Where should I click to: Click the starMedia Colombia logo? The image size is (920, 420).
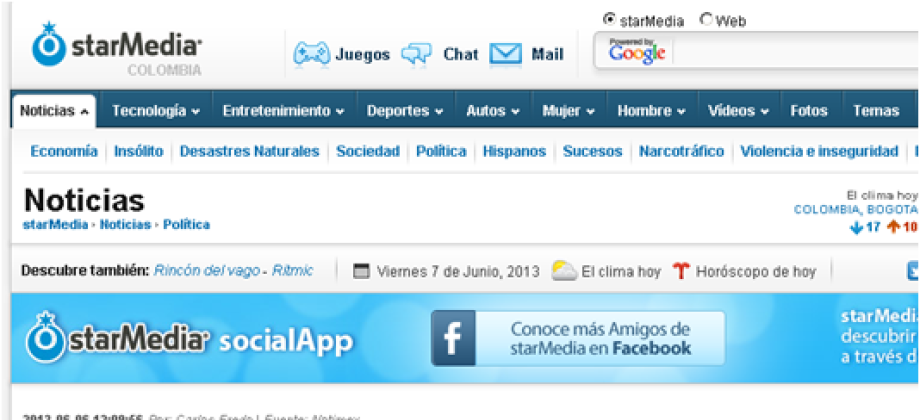tap(117, 50)
